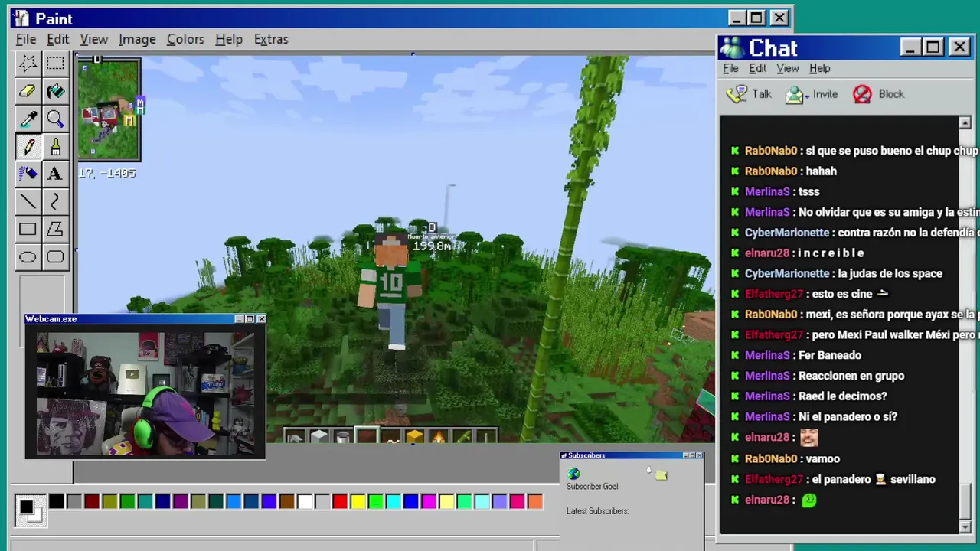Click the chat scrollbar up arrow

click(965, 123)
